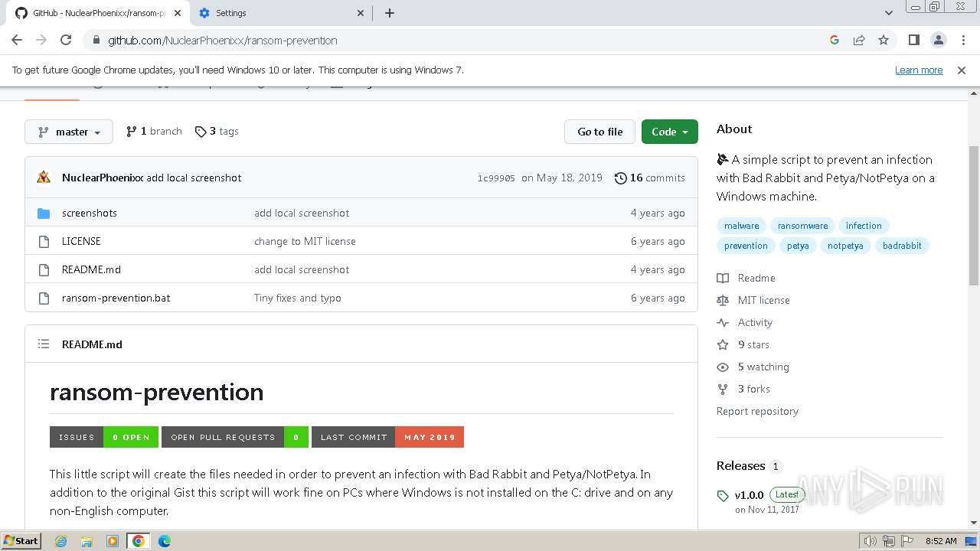Click the Last commit May 2019 badge

pos(387,437)
